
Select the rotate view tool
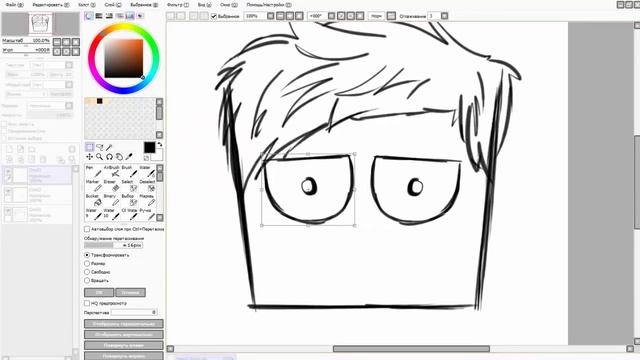[109, 157]
